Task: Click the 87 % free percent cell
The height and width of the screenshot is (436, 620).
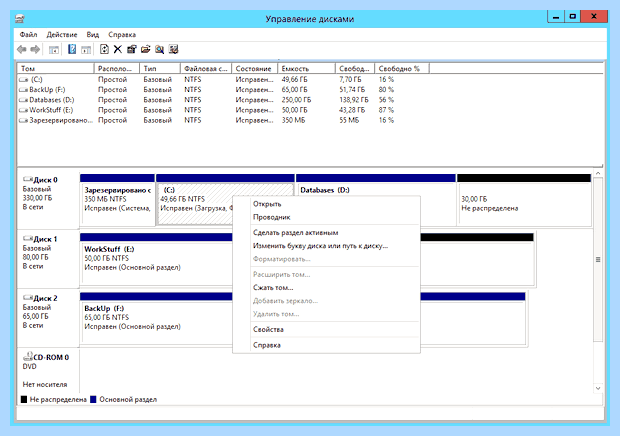Action: [x=386, y=110]
